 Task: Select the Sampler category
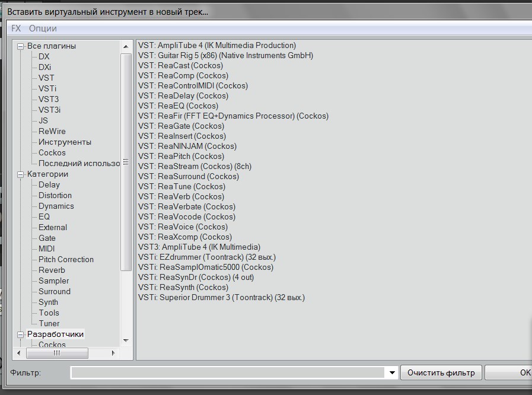tap(53, 281)
